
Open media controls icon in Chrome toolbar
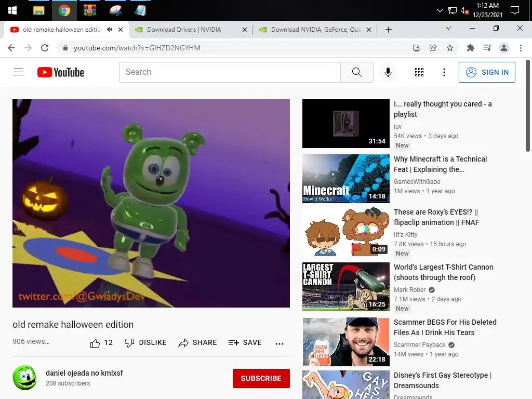(487, 48)
